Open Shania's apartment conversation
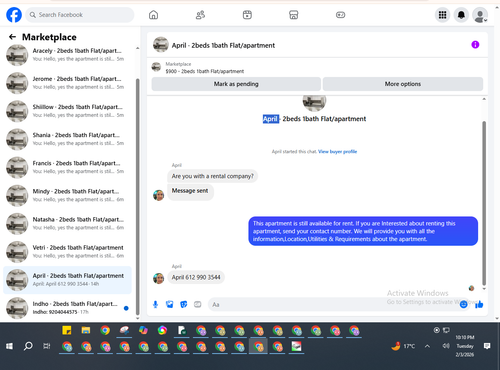The width and height of the screenshot is (500, 370). click(68, 139)
